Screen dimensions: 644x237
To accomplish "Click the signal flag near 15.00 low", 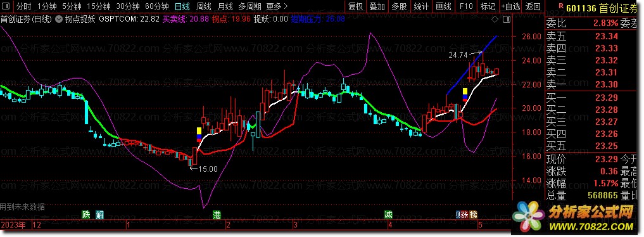I will coord(199,134).
